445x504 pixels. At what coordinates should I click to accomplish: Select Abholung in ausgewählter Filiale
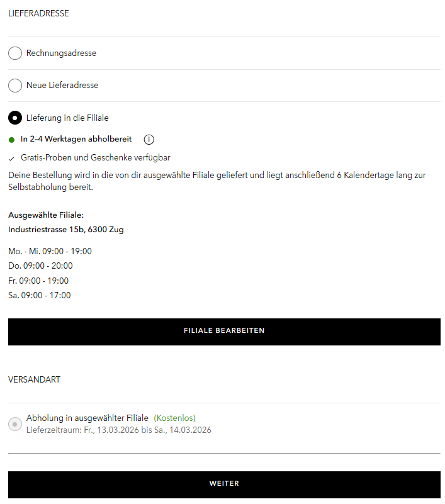pyautogui.click(x=14, y=423)
